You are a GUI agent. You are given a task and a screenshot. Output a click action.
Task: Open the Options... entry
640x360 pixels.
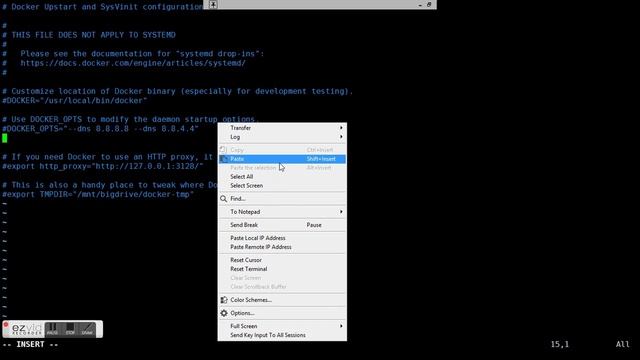[x=282, y=313]
